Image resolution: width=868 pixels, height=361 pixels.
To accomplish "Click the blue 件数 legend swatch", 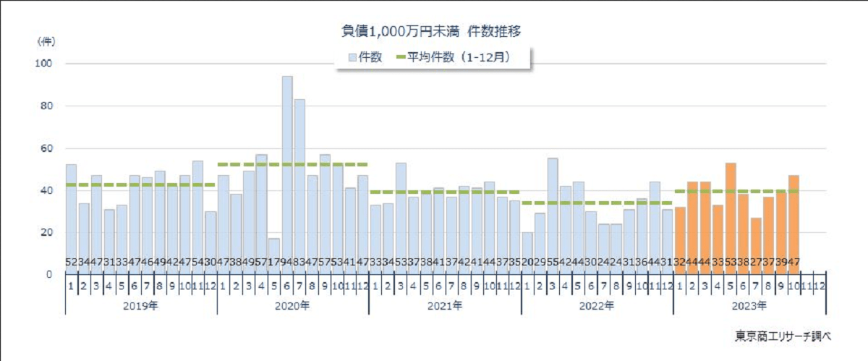I will pyautogui.click(x=353, y=58).
